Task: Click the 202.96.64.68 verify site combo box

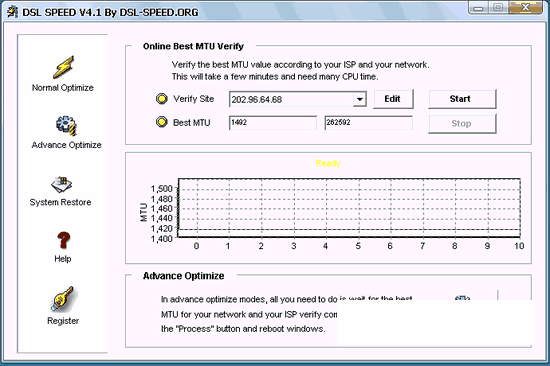Action: pyautogui.click(x=298, y=99)
